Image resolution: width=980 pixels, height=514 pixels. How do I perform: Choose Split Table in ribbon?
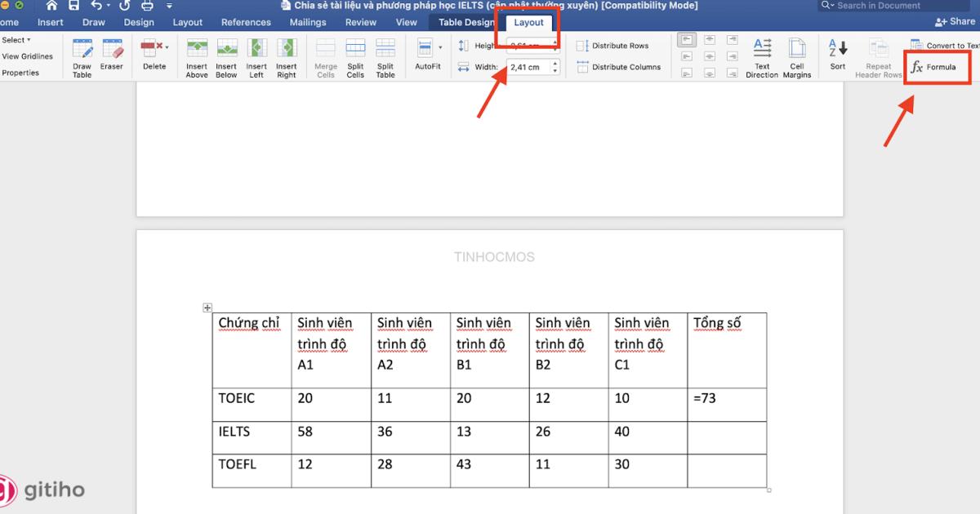pos(385,57)
